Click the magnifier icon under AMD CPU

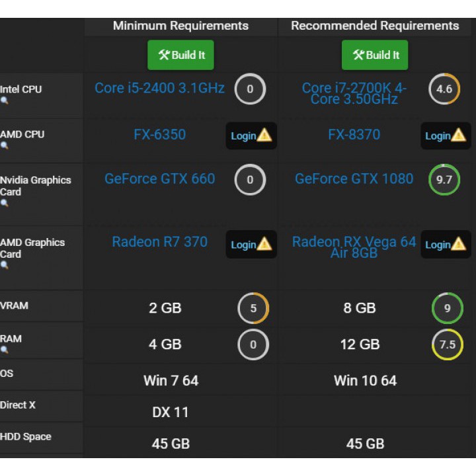pyautogui.click(x=4, y=146)
